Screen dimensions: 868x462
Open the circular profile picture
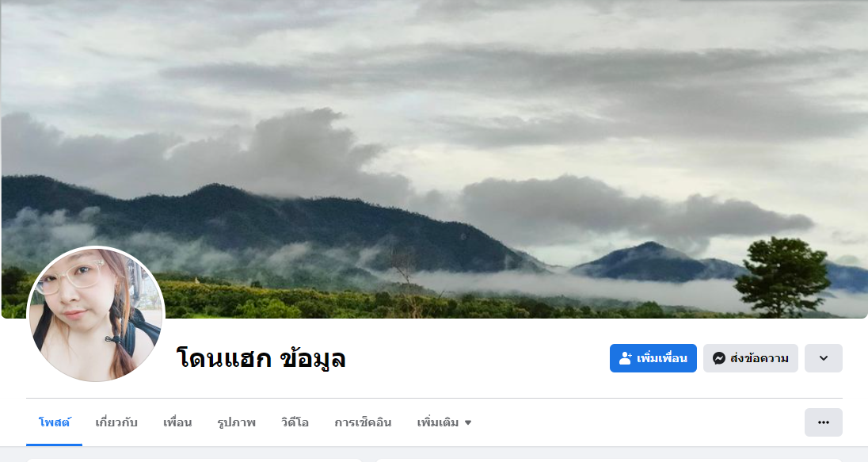point(96,314)
